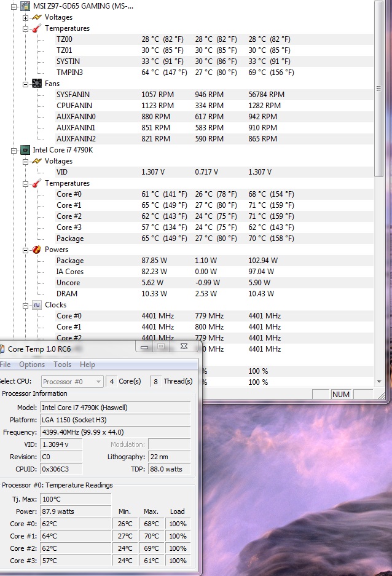
Task: Collapse the CPU Temperatures node
Action: pos(25,184)
